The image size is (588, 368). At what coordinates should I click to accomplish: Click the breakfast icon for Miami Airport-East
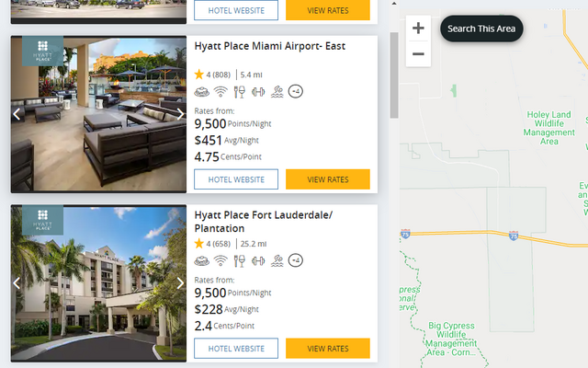click(202, 92)
